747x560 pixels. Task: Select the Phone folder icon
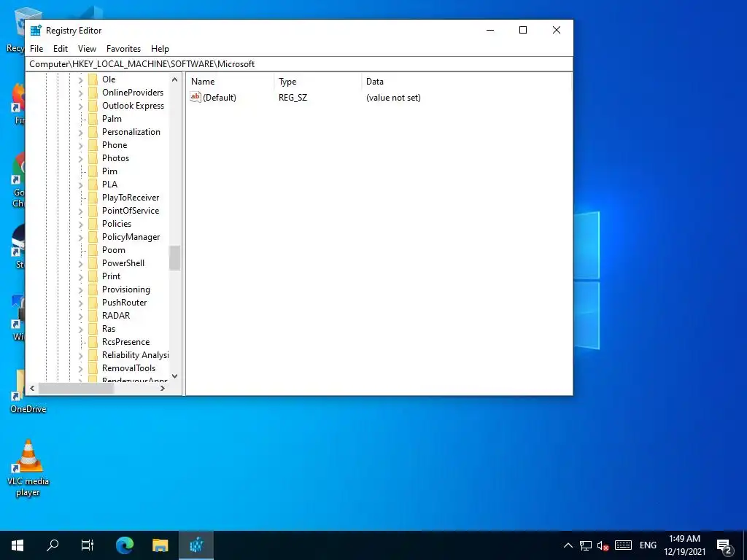click(x=93, y=145)
